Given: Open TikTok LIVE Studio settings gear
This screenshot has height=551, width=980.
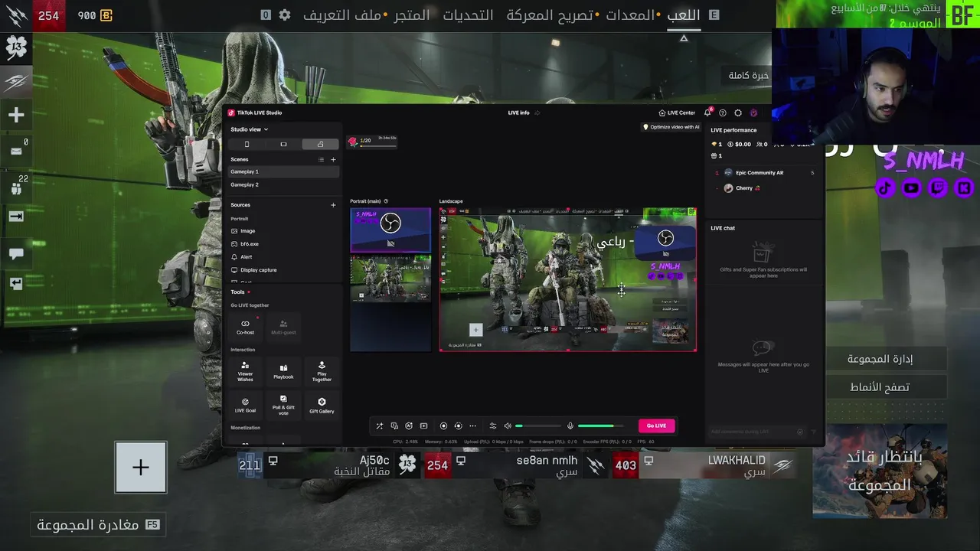Looking at the screenshot, I should pyautogui.click(x=738, y=112).
